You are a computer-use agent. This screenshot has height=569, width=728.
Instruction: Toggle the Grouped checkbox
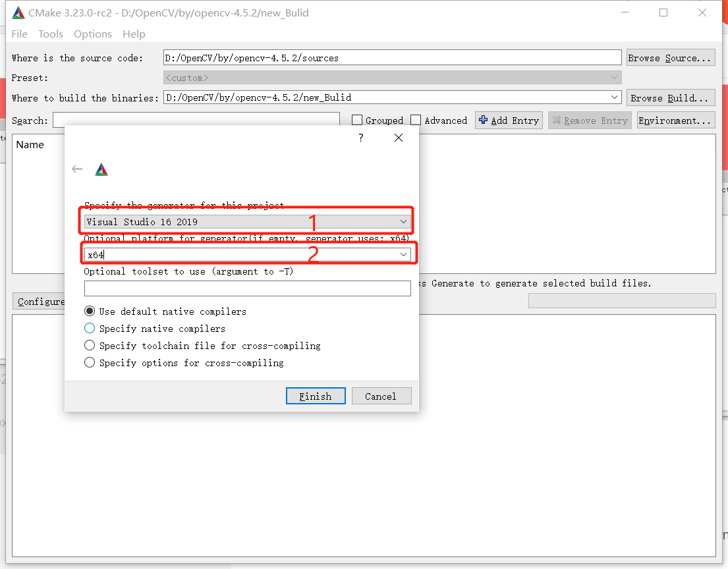tap(357, 121)
